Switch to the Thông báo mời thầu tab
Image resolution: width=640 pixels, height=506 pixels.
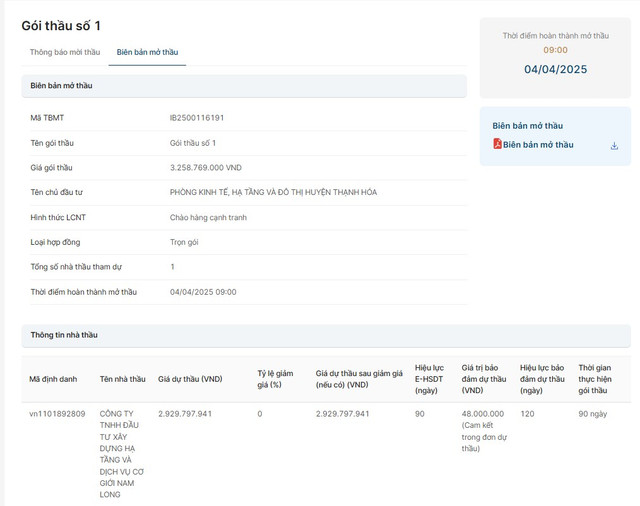click(x=65, y=52)
